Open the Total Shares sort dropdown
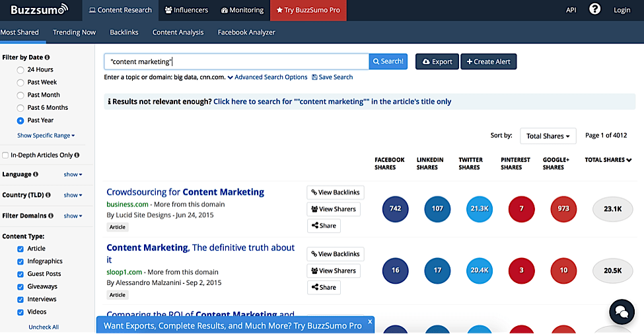644x334 pixels. (x=548, y=136)
